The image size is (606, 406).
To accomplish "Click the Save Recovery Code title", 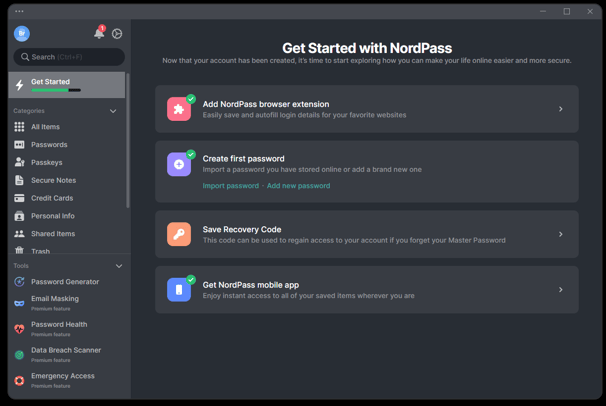I will pos(242,229).
